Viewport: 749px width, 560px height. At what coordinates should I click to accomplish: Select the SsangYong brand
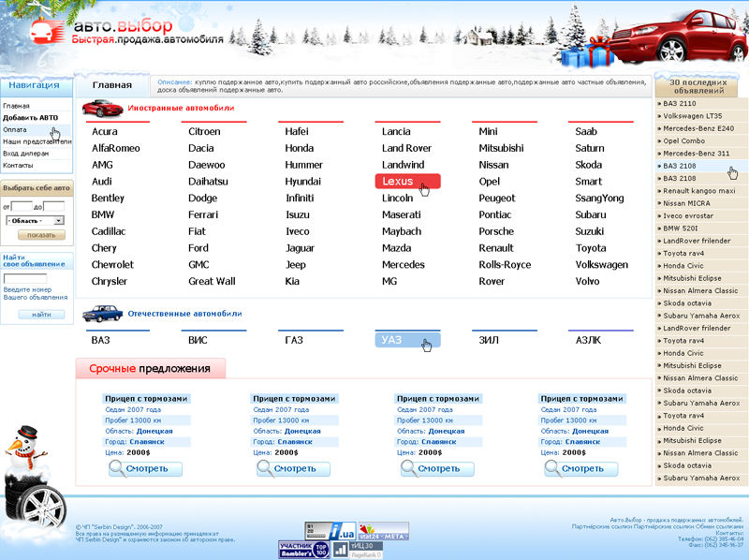599,199
